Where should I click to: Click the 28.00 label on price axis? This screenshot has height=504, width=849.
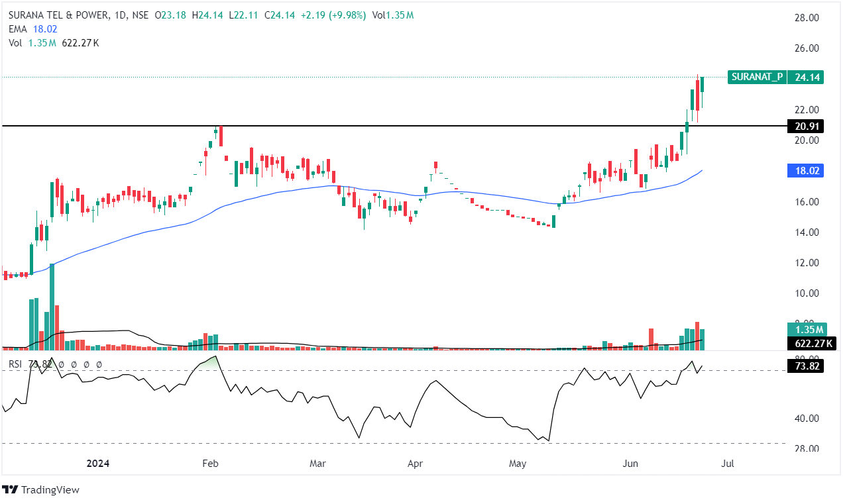(x=808, y=18)
